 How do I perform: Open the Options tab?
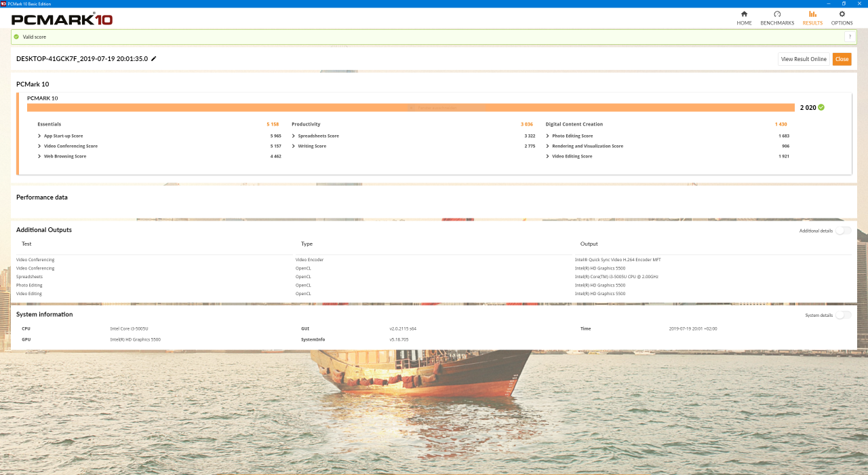point(842,18)
